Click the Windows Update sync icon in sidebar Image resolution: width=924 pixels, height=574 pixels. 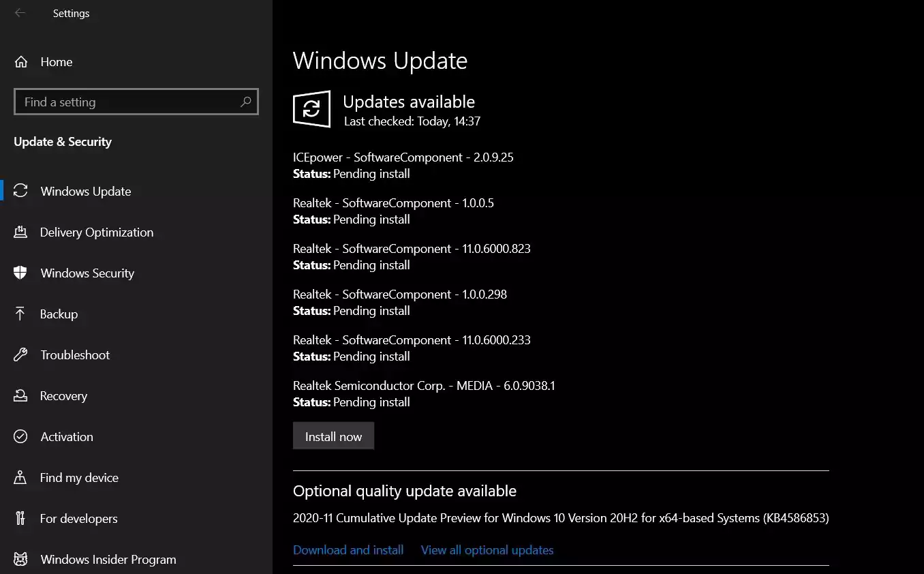(x=20, y=191)
